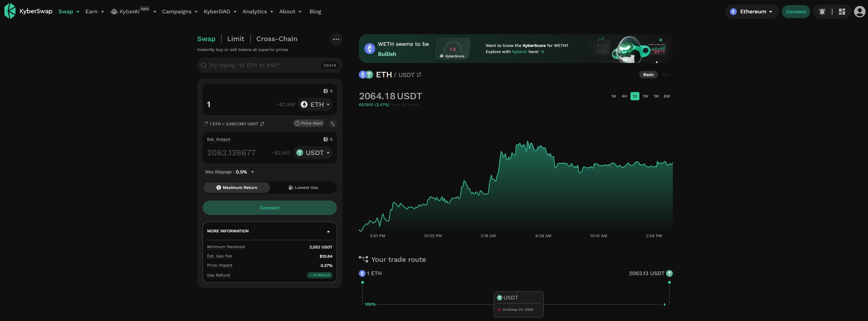Open the notifications bell icon
This screenshot has width=868, height=321.
point(822,12)
